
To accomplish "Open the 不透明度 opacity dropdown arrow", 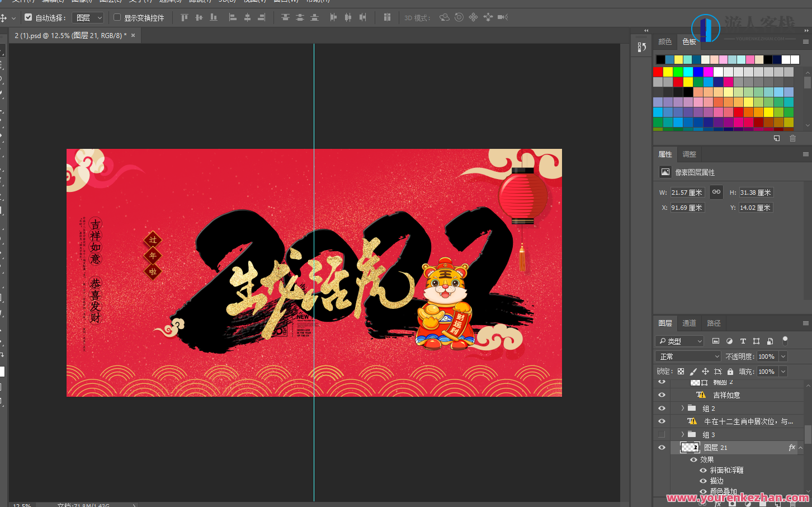I will (x=783, y=356).
